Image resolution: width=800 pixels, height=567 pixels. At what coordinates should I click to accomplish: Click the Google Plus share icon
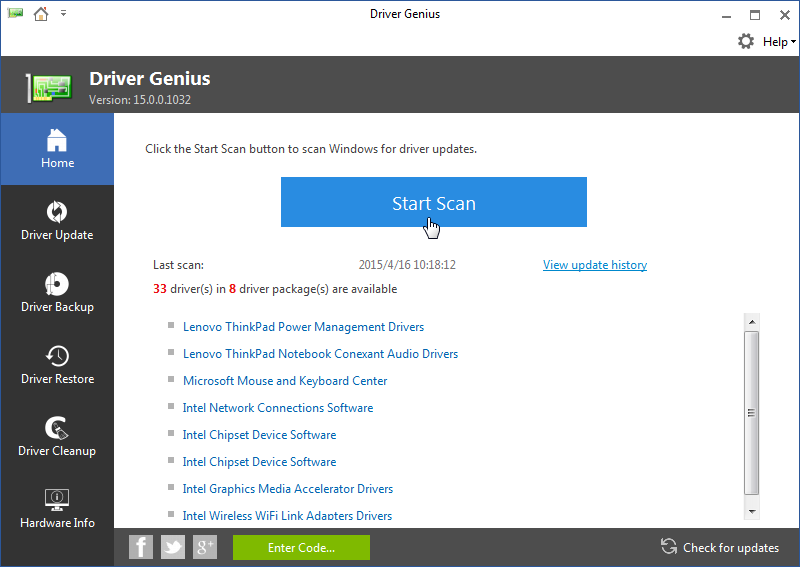(205, 548)
